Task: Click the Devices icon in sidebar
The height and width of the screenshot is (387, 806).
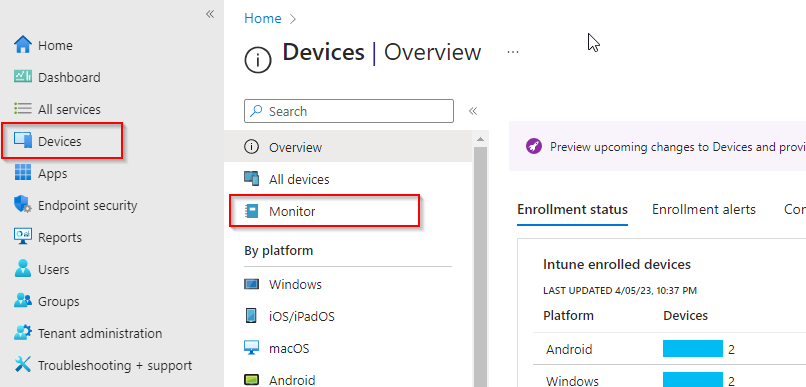Action: (x=23, y=141)
